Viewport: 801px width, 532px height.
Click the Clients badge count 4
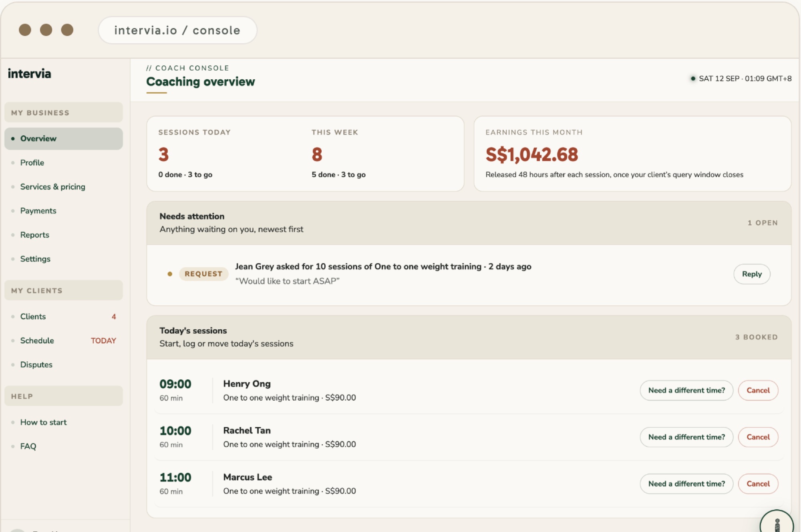point(114,316)
